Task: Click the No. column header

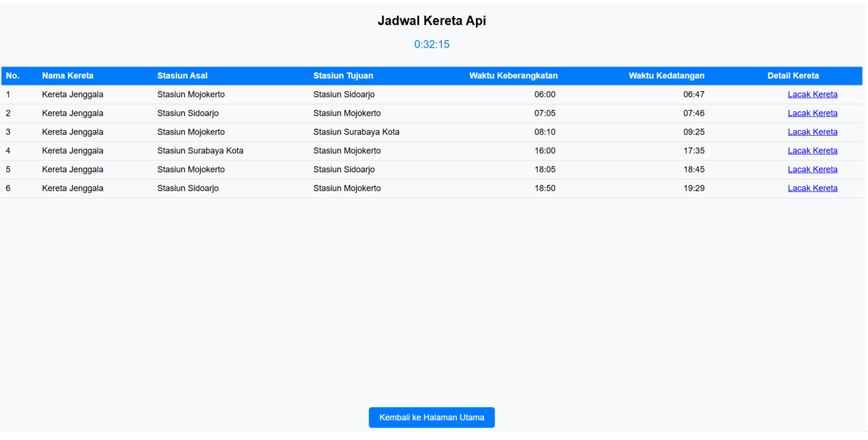Action: (x=13, y=76)
